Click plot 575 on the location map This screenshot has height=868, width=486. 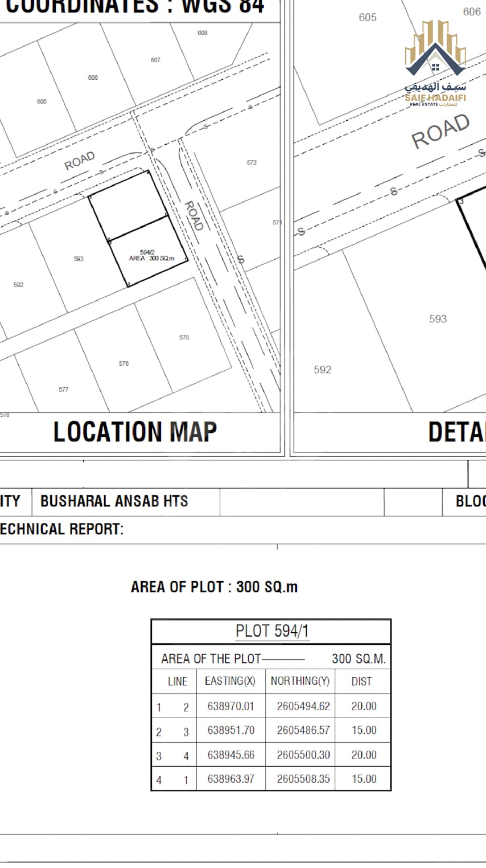184,338
